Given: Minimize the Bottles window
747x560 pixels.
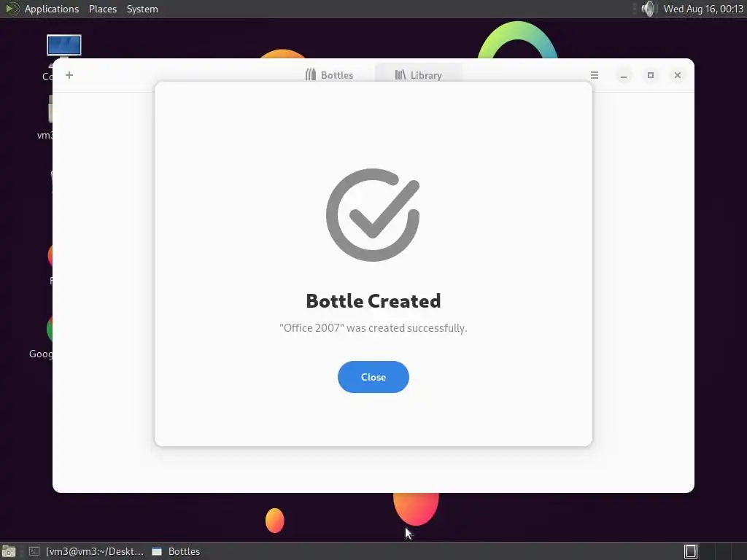Looking at the screenshot, I should [623, 75].
